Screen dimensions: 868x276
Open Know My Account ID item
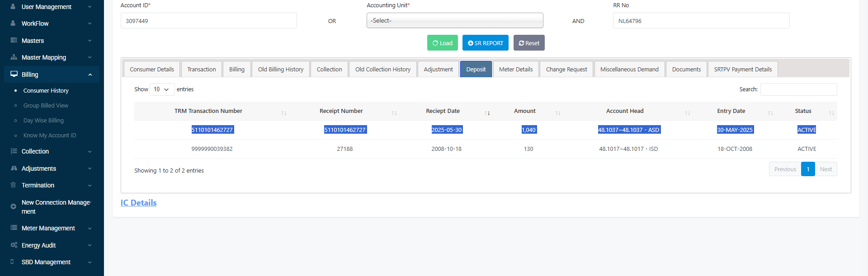[50, 136]
